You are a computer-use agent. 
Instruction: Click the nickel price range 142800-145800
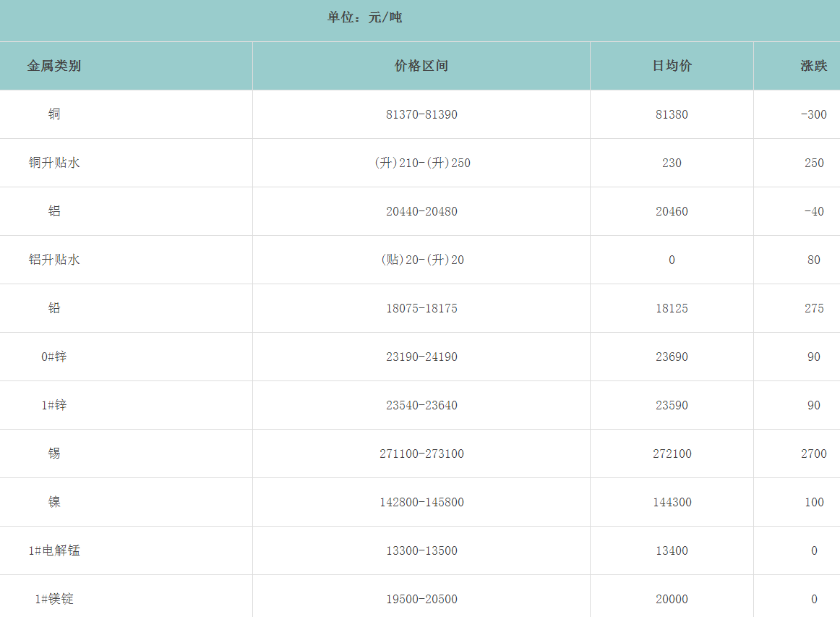421,502
